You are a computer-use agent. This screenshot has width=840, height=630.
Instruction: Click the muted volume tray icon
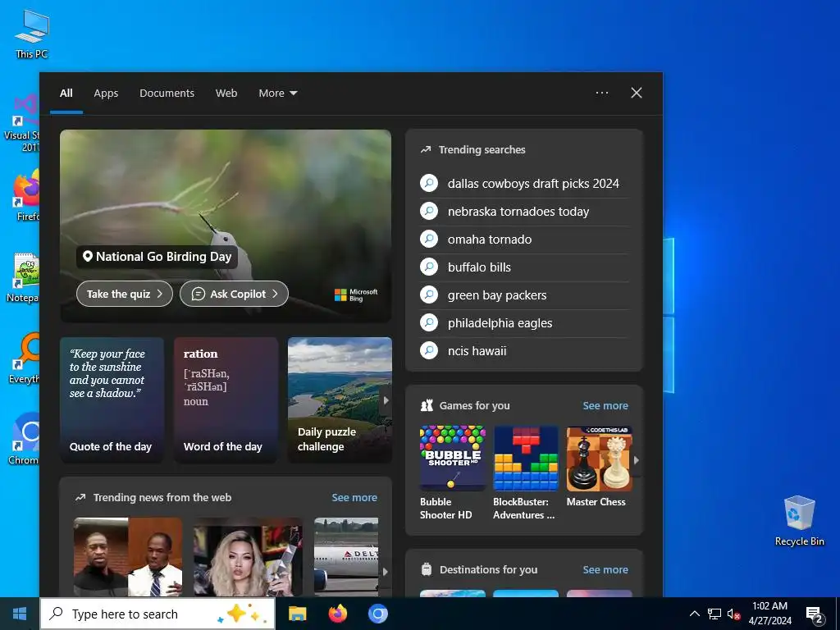pos(733,614)
